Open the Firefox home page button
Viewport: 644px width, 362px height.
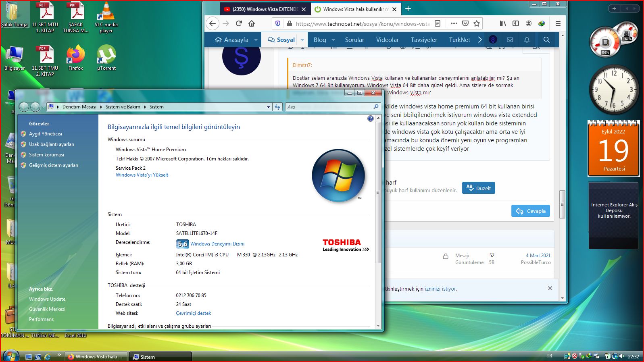(252, 24)
